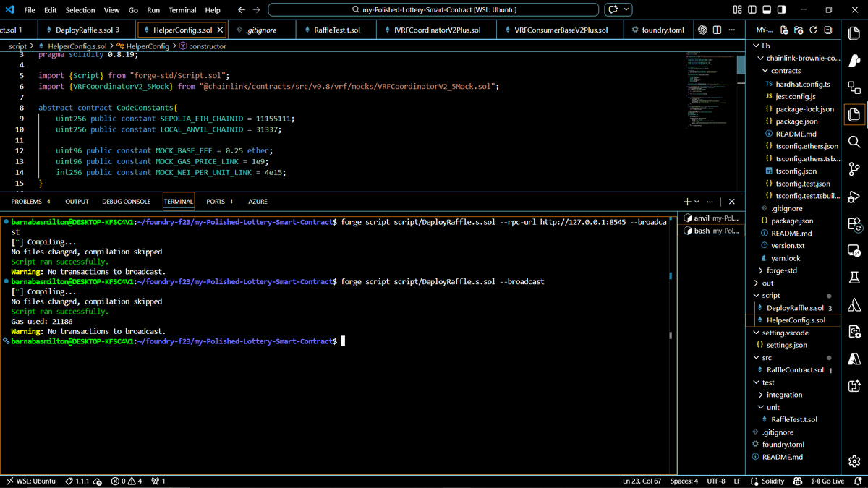This screenshot has width=868, height=488.
Task: Toggle the bottom panel layout button
Action: (767, 10)
